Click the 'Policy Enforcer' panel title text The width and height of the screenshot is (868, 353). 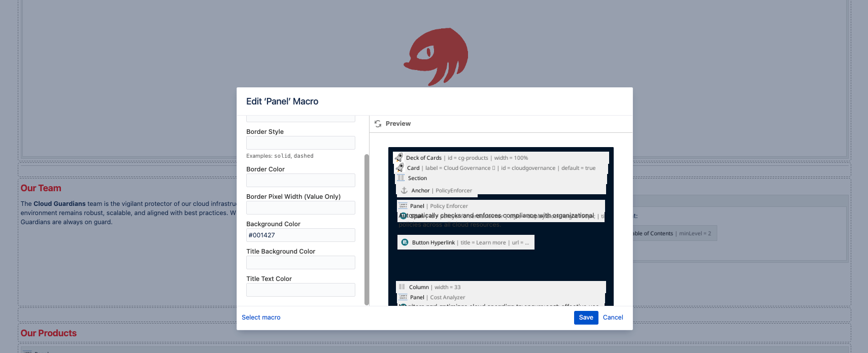[449, 206]
